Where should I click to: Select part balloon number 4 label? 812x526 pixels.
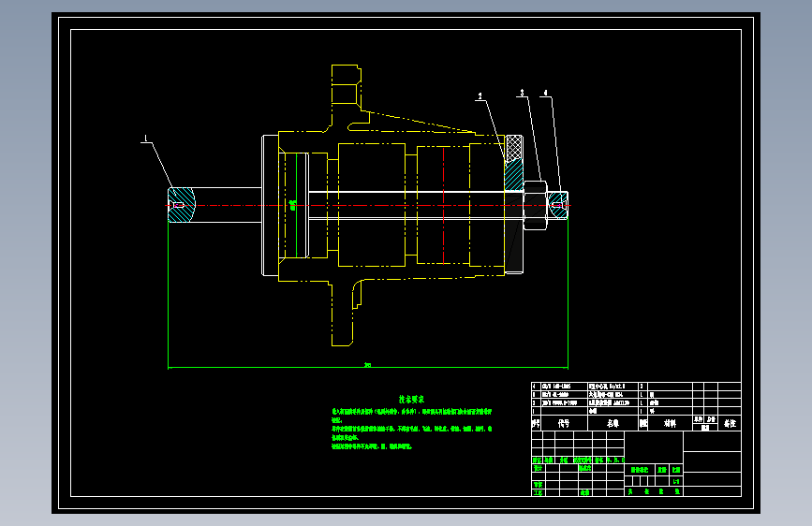point(545,94)
